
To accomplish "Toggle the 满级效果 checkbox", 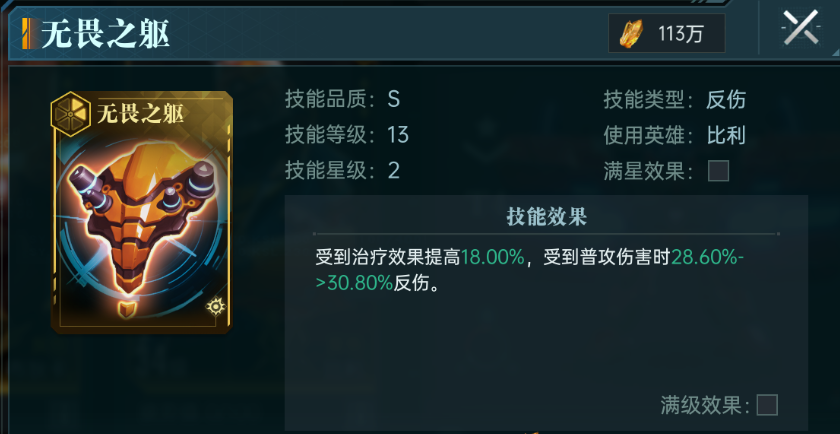I will (767, 405).
